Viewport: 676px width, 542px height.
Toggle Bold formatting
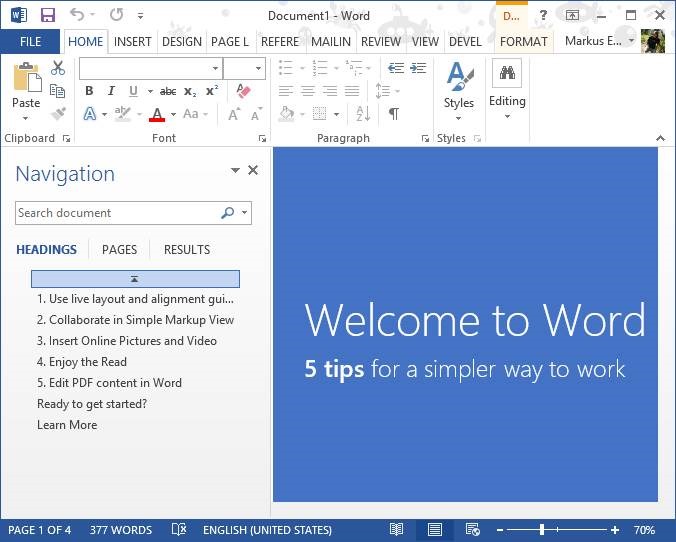(89, 91)
